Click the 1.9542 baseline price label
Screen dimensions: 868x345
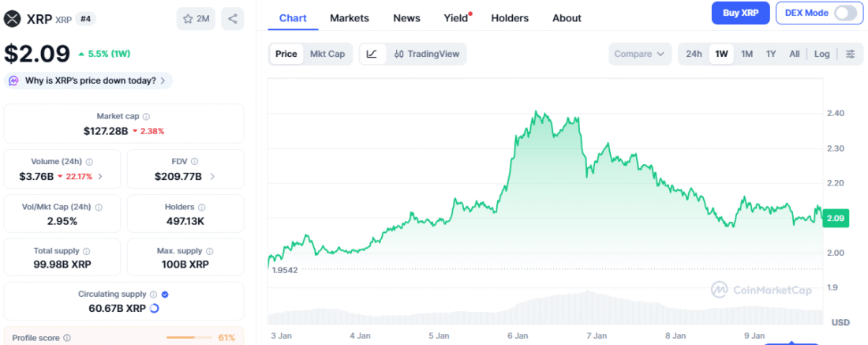click(285, 270)
